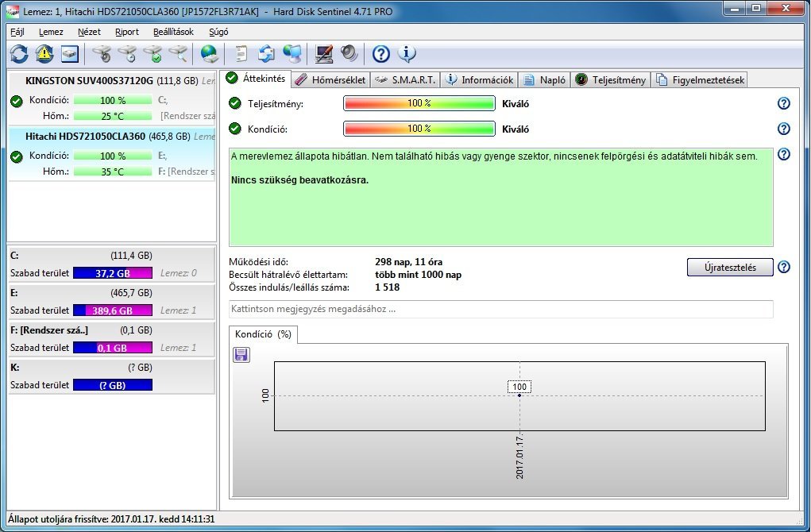This screenshot has width=811, height=532.
Task: Click green check icon of Hitachi disk
Action: pos(17,156)
